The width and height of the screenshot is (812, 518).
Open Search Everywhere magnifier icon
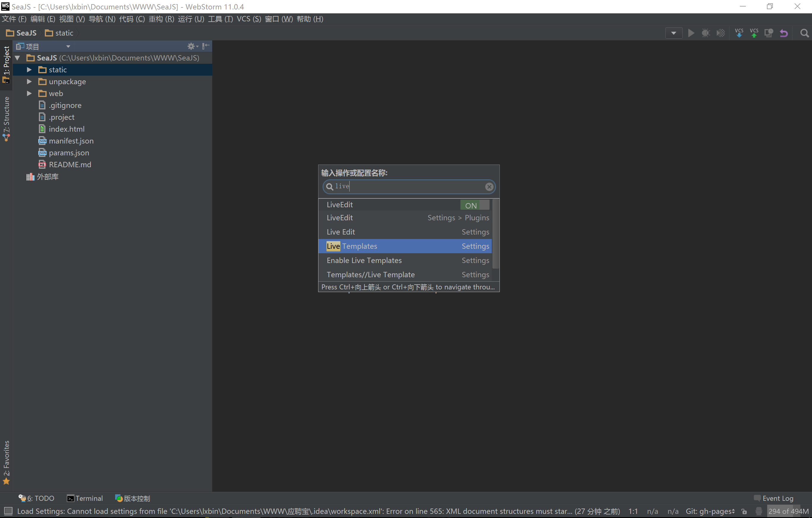(x=805, y=33)
